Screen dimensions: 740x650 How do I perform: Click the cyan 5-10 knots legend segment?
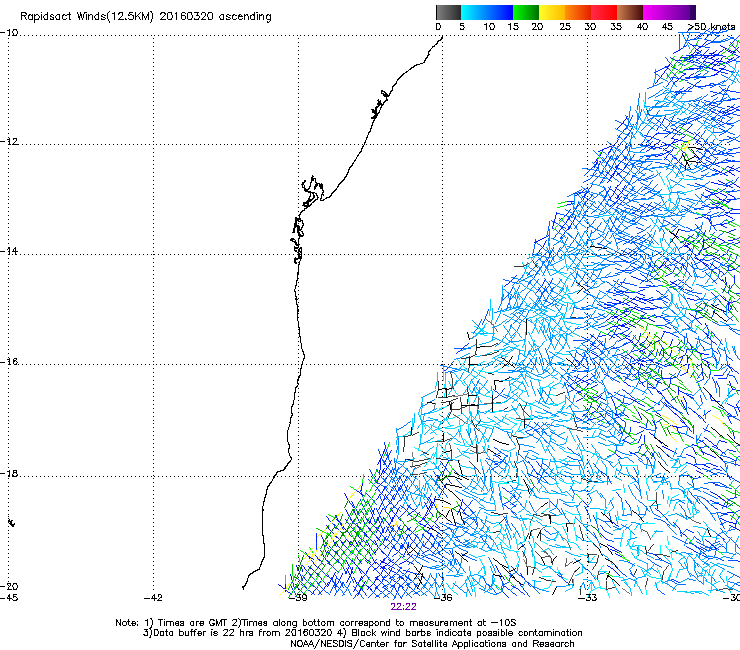(x=474, y=12)
